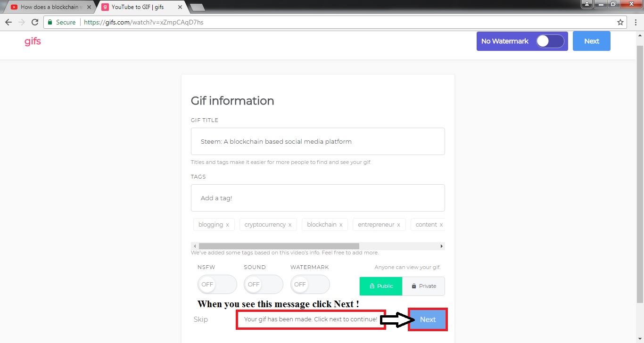Toggle the WATERMARK switch
The image size is (644, 343).
[x=310, y=284]
